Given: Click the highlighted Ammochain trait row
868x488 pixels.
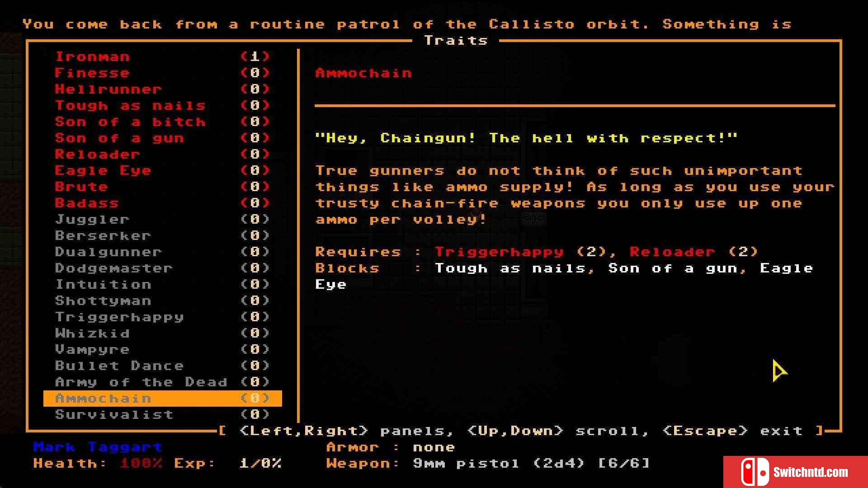Looking at the screenshot, I should click(163, 398).
